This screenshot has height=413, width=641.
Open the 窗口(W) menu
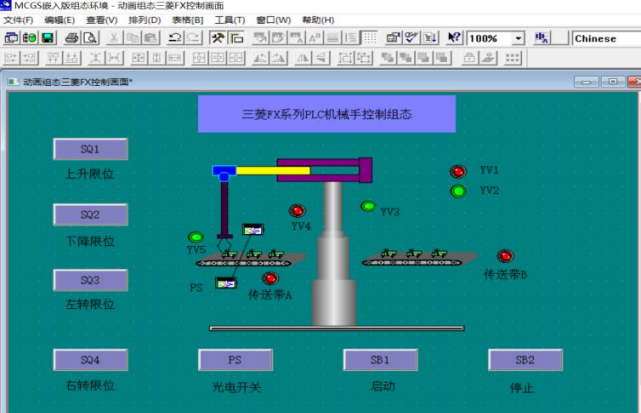pos(273,20)
